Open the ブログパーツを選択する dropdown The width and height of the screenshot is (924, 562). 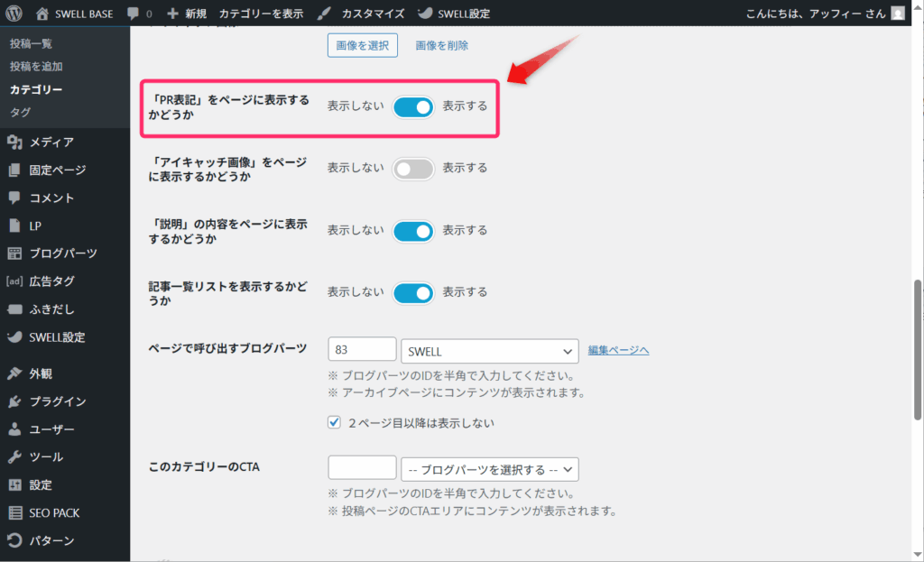pos(490,469)
